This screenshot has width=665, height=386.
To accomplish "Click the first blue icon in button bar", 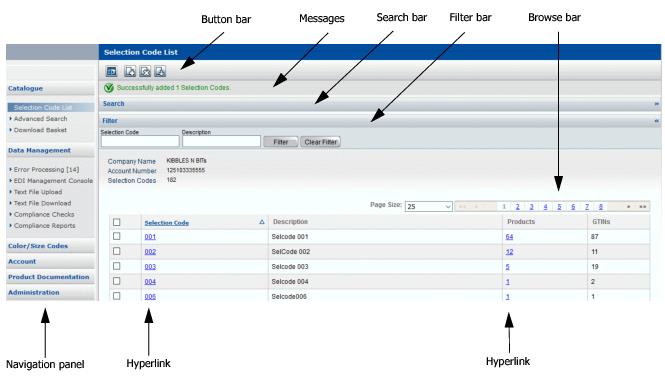I will click(112, 72).
